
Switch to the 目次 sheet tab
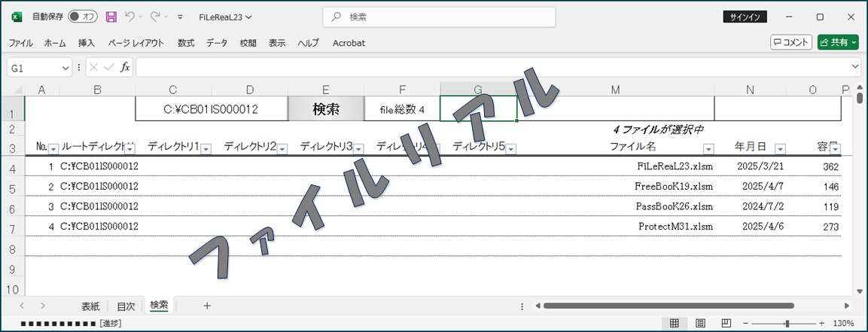126,306
